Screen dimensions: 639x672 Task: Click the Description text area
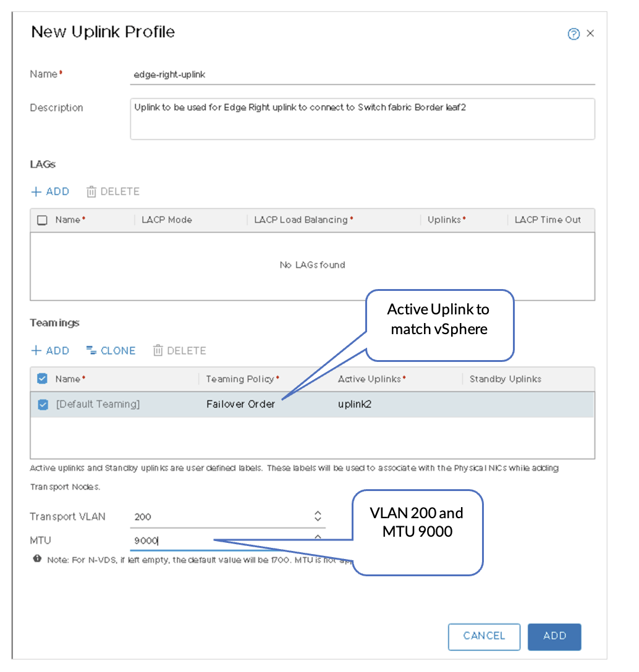[362, 119]
